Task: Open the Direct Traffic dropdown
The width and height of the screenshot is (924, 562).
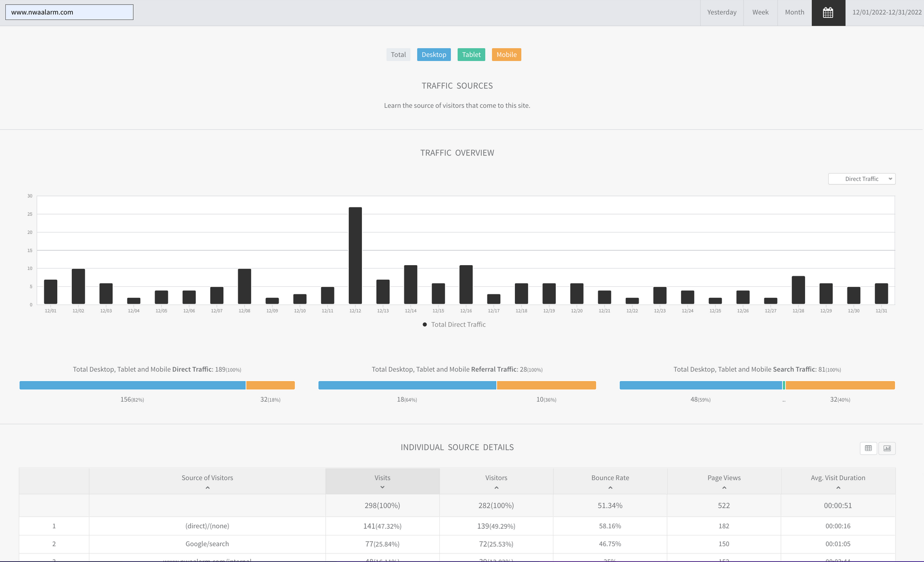Action: coord(861,179)
